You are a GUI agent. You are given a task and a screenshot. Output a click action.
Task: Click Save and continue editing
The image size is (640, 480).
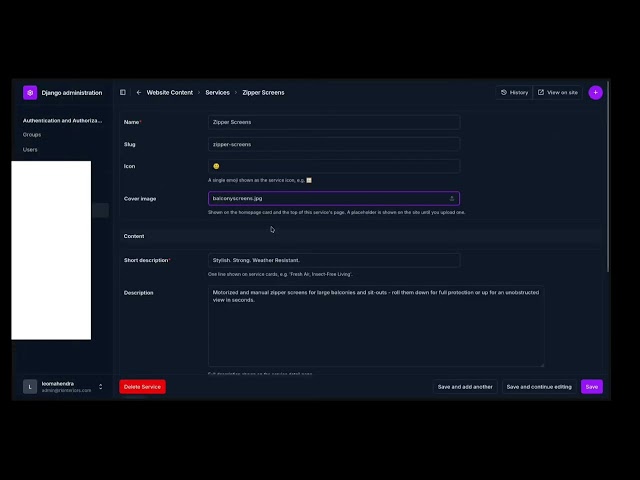pos(539,387)
